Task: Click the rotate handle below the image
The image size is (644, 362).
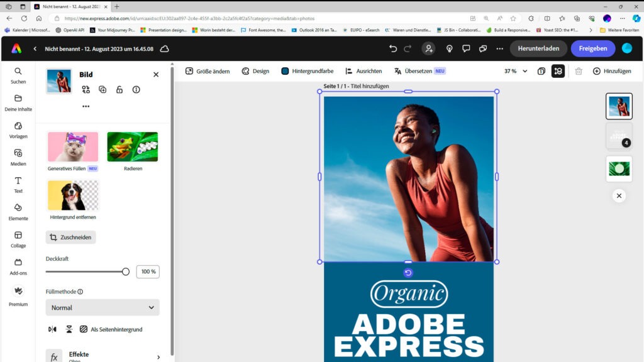Action: pos(408,273)
